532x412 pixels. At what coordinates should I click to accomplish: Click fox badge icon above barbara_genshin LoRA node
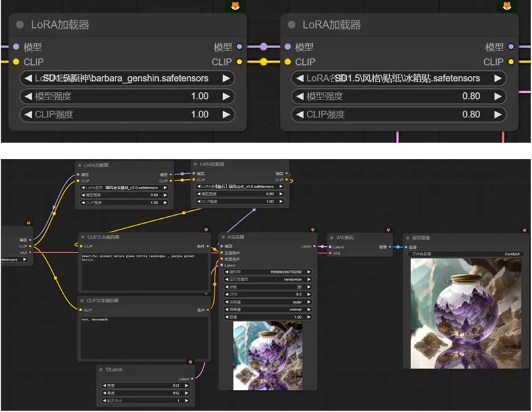[x=235, y=6]
